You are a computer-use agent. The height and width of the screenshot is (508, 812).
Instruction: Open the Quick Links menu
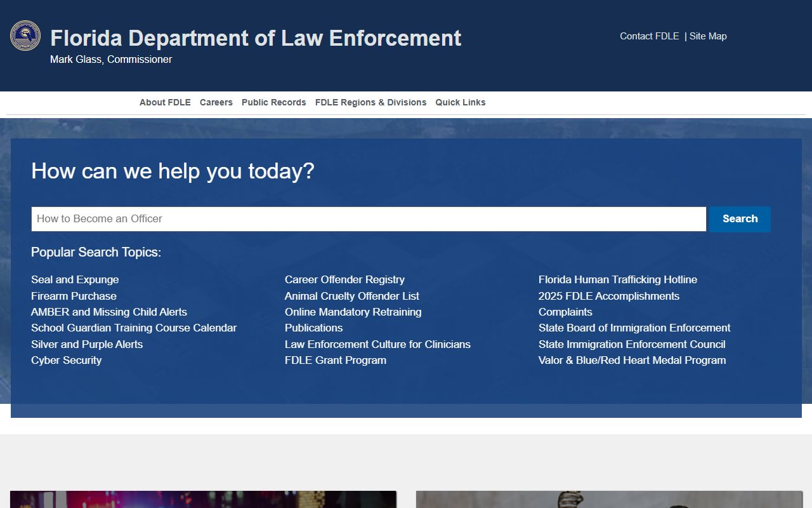tap(460, 102)
